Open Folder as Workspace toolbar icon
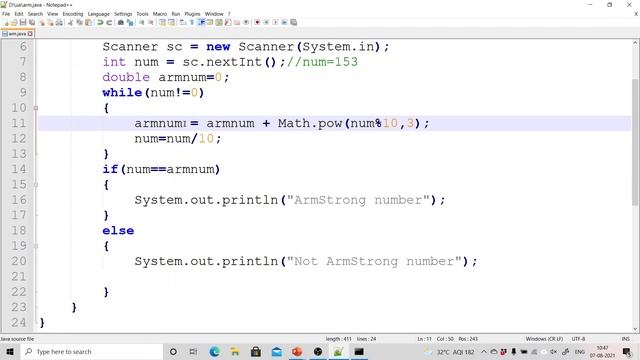 coord(237,22)
